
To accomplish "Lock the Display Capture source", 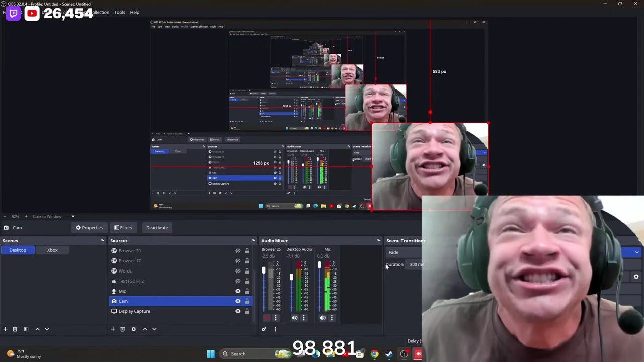I will point(247,311).
